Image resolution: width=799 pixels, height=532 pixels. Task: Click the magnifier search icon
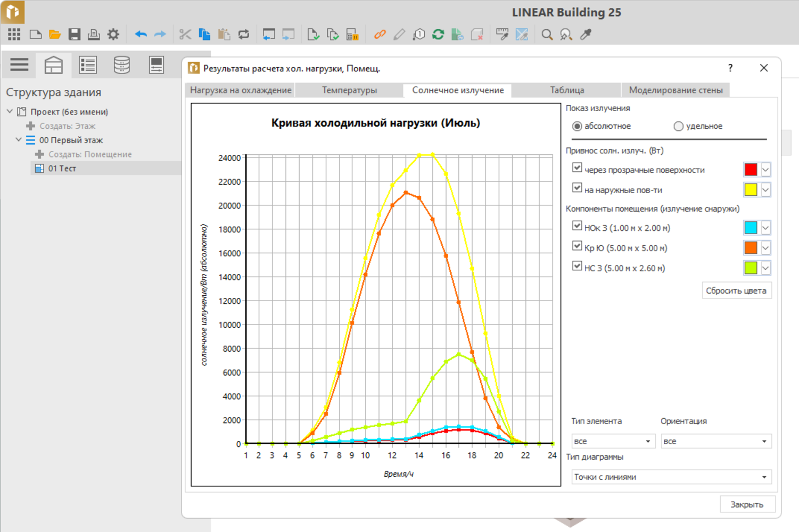(547, 35)
